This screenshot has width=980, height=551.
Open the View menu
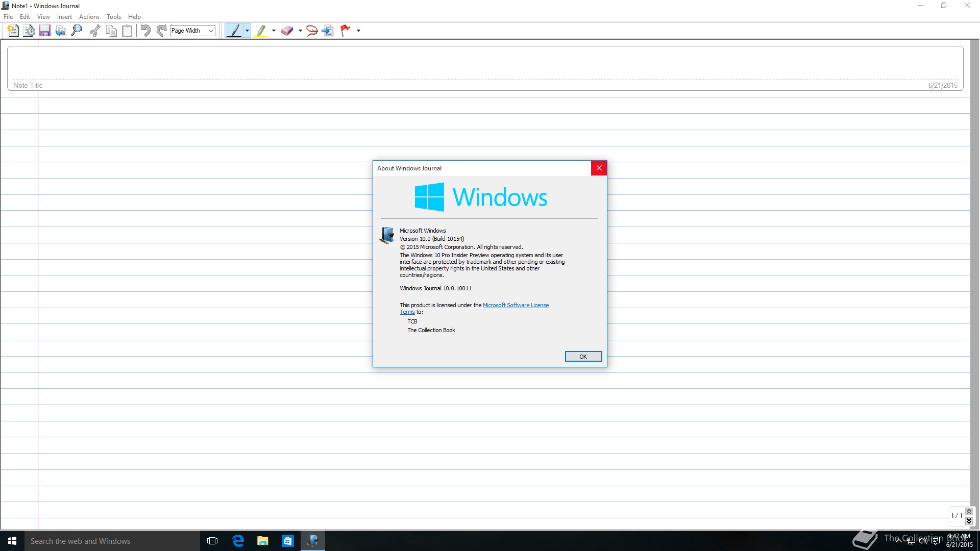click(43, 17)
